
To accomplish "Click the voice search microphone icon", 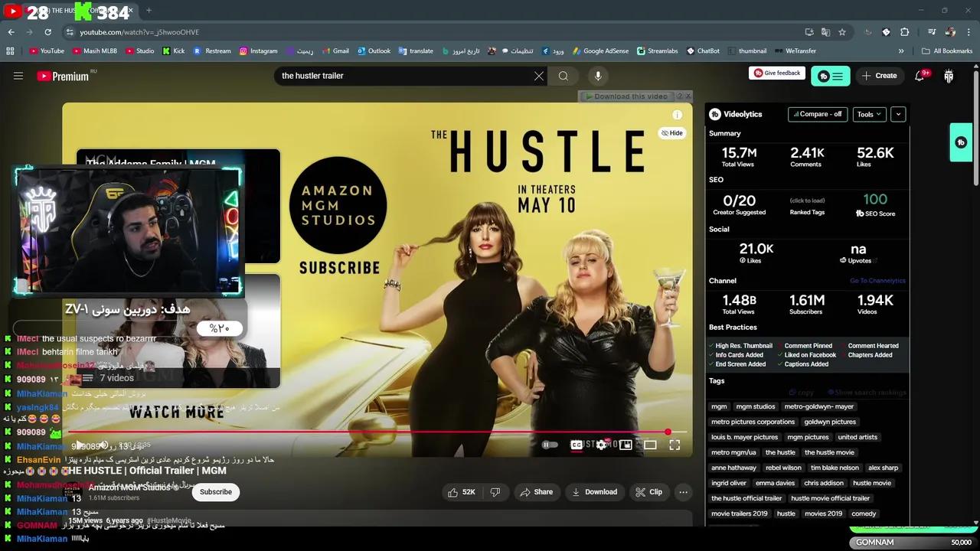I will (598, 76).
